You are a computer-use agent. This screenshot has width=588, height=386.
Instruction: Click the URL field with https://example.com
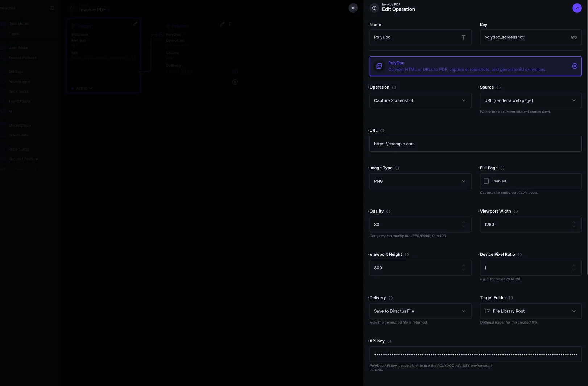[x=475, y=144]
